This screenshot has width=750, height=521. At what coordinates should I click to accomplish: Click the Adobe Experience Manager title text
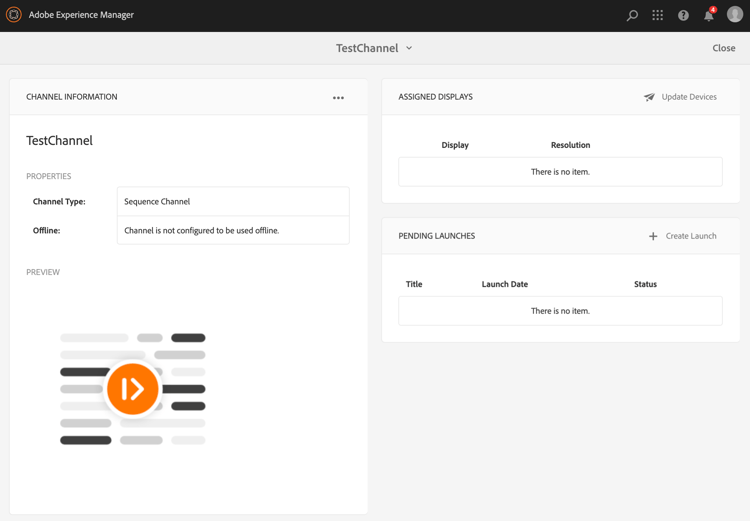pos(81,15)
